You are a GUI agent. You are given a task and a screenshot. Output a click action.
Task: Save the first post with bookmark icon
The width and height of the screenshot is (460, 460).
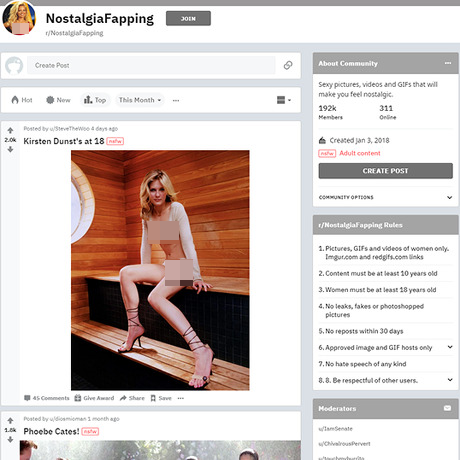pyautogui.click(x=161, y=398)
